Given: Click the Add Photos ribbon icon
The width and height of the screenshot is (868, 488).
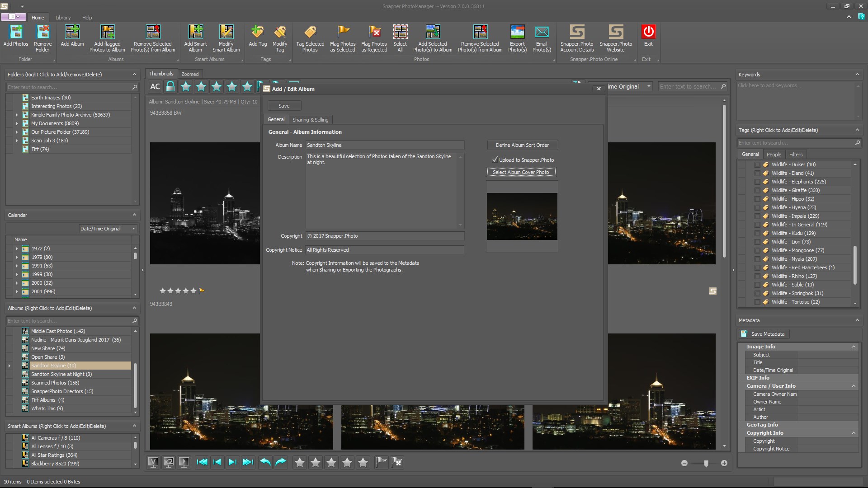Looking at the screenshot, I should tap(16, 32).
